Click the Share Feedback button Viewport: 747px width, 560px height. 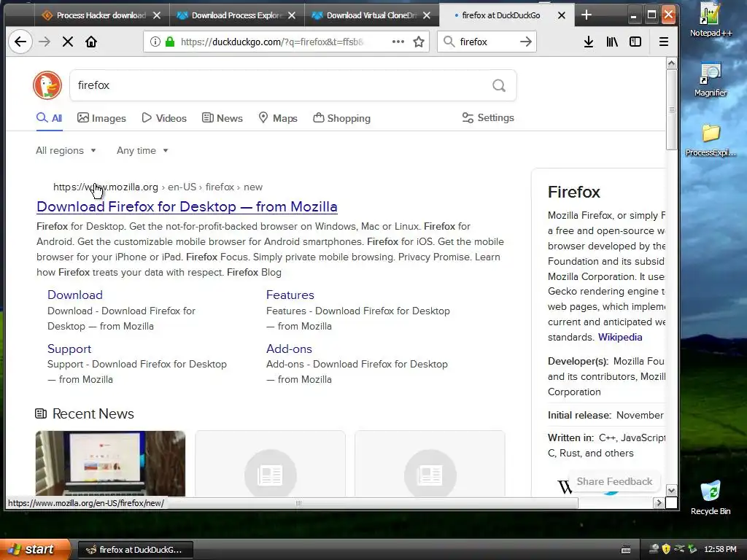[614, 481]
